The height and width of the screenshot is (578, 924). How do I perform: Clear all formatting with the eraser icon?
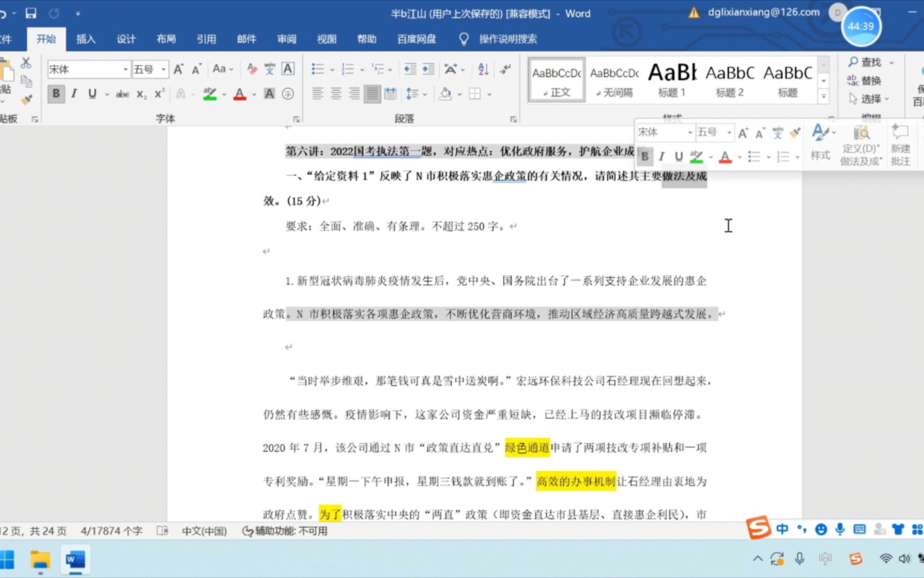click(252, 69)
